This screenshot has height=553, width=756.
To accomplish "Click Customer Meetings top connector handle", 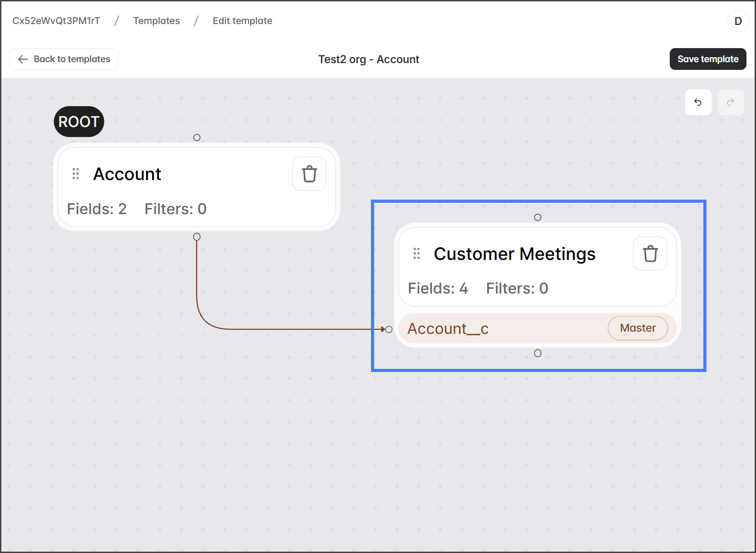I will [538, 217].
